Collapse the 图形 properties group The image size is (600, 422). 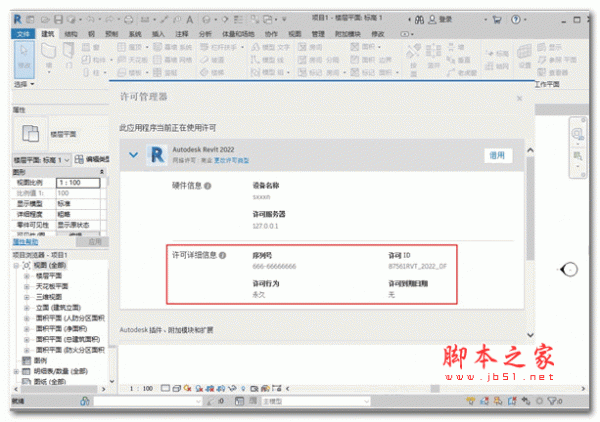(x=102, y=172)
